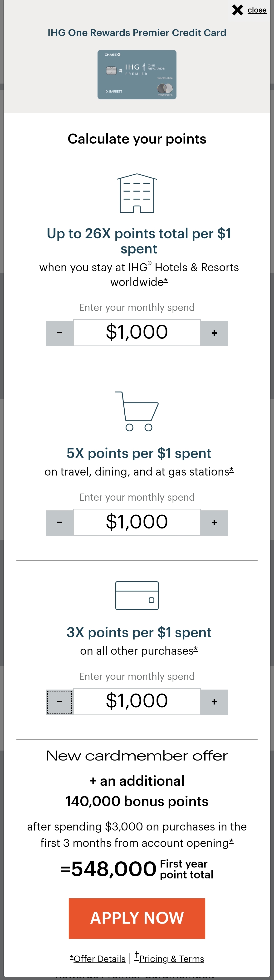Decrease the IHG Hotels monthly spend with minus
The height and width of the screenshot is (980, 274).
[x=59, y=333]
